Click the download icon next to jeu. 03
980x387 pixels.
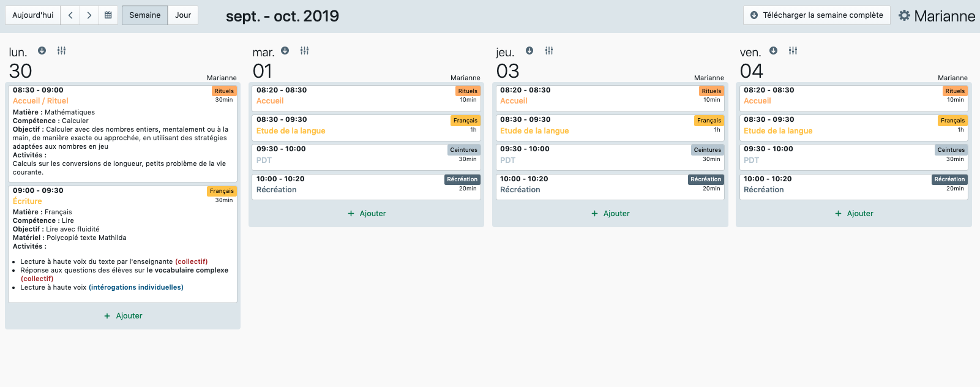click(x=529, y=51)
